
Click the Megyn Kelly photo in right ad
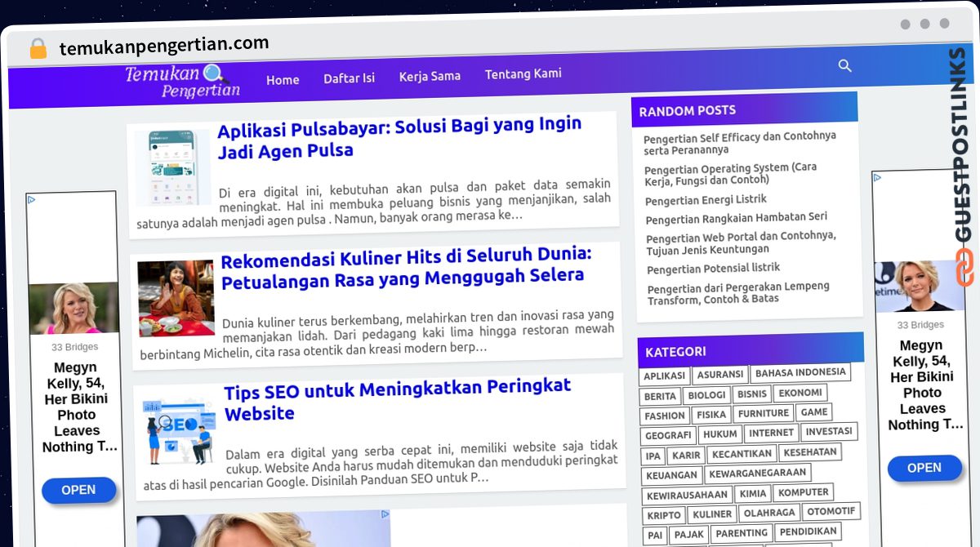point(919,287)
